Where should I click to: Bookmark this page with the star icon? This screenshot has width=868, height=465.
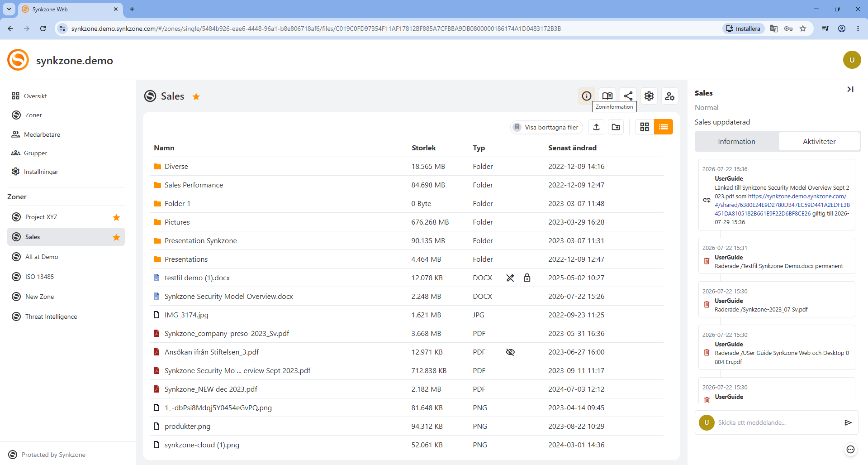click(803, 29)
